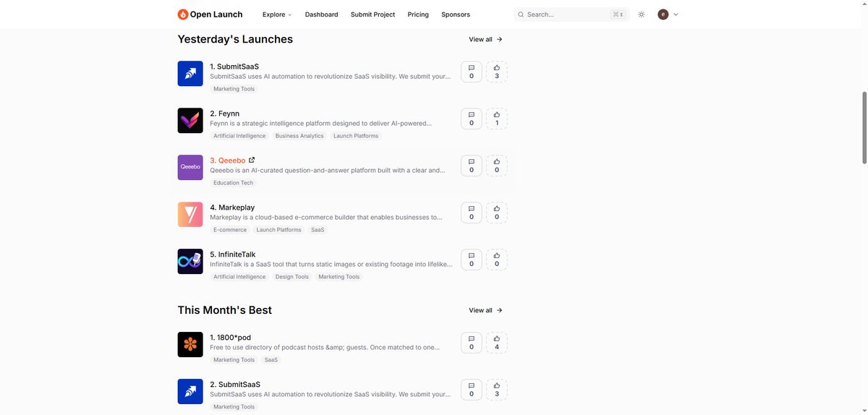Select 1800*pod's Marketing Tools tag
The width and height of the screenshot is (868, 415).
pos(234,360)
